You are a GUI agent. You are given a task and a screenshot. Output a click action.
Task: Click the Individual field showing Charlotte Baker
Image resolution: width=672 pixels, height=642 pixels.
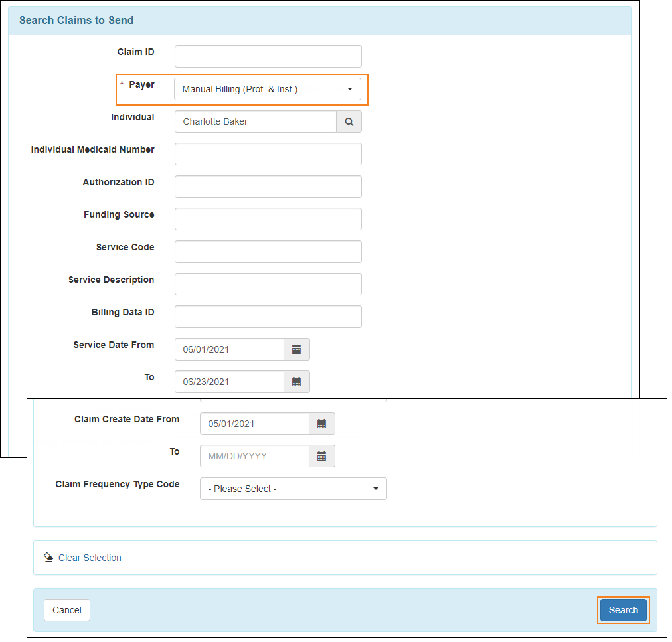click(x=255, y=121)
